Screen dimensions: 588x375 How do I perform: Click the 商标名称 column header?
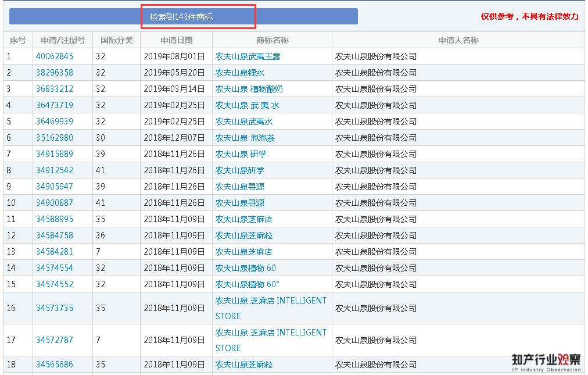point(273,40)
